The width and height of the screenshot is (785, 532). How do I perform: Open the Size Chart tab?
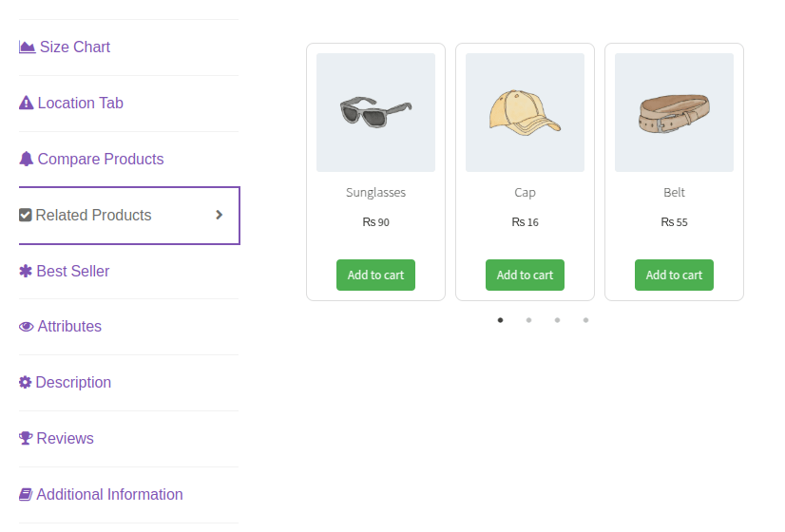(x=75, y=47)
